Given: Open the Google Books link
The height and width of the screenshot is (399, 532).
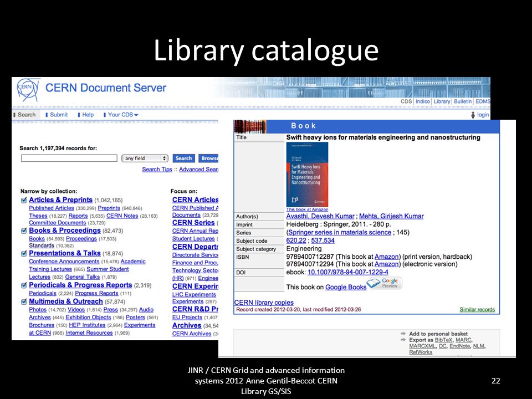Looking at the screenshot, I should tap(346, 287).
